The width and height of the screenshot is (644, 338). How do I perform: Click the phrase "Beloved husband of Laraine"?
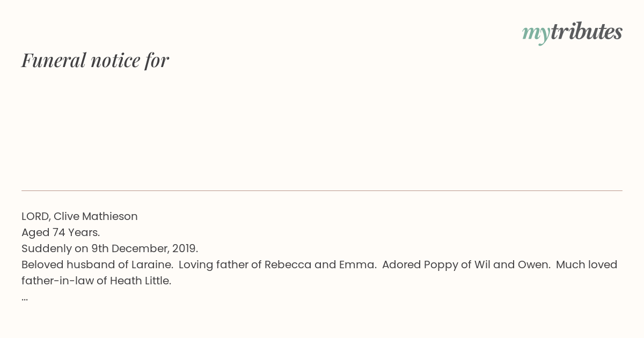click(97, 264)
